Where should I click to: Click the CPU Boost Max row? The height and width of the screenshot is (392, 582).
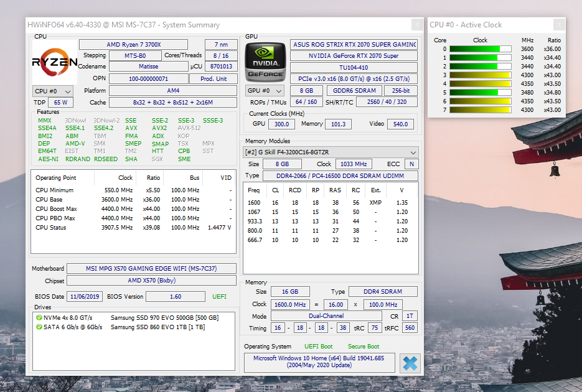(x=134, y=209)
